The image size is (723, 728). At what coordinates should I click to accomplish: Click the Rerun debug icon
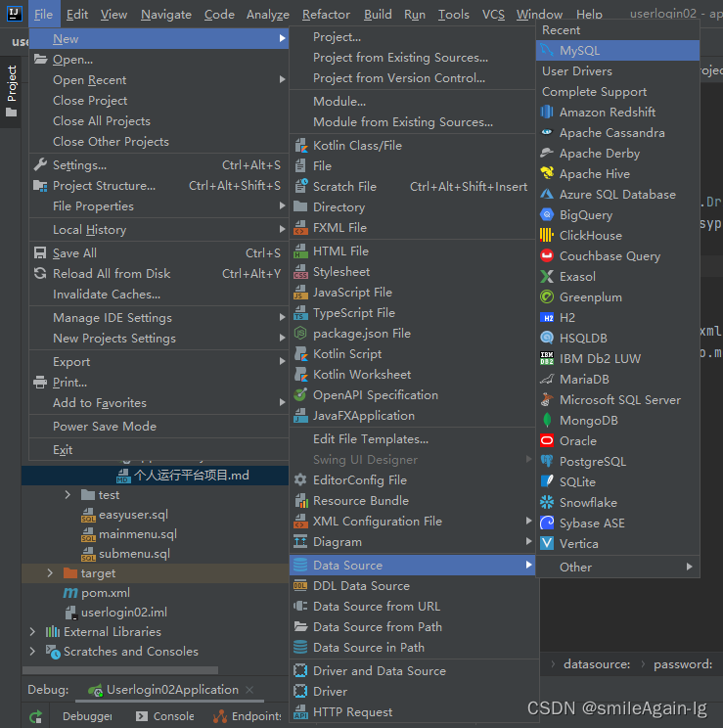[x=36, y=716]
